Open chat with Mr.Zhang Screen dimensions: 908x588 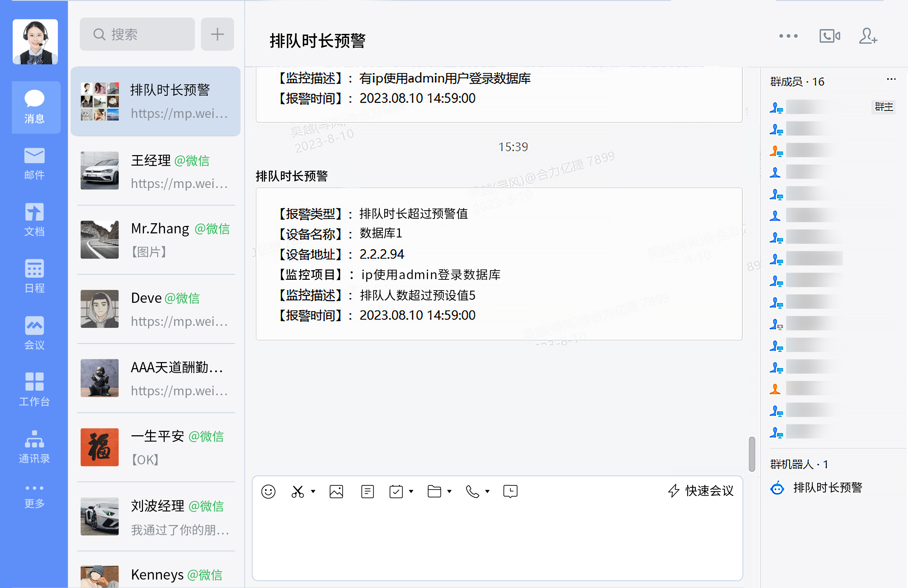[x=156, y=240]
